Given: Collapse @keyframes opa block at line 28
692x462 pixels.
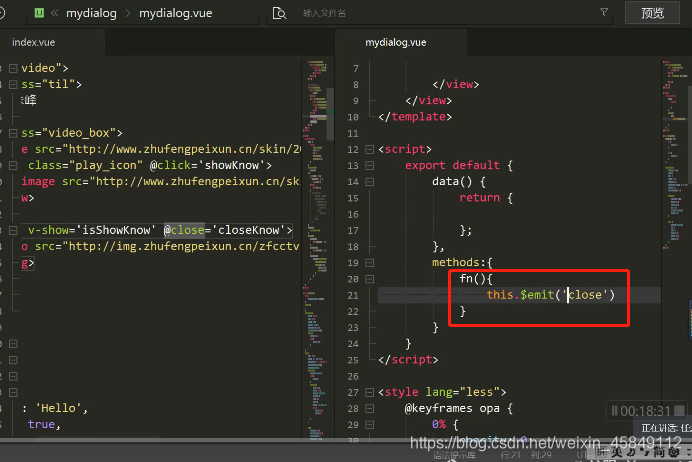Looking at the screenshot, I should point(370,409).
